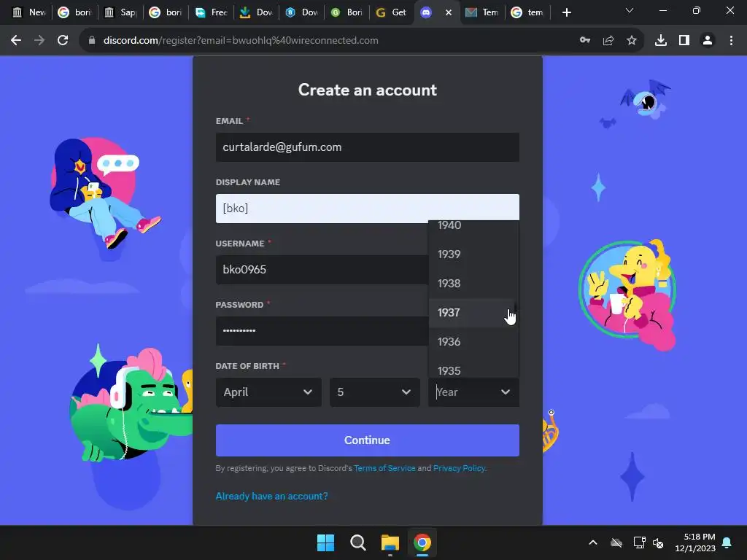Screen dimensions: 747x560
Task: Open File Explorer from taskbar
Action: click(390, 542)
